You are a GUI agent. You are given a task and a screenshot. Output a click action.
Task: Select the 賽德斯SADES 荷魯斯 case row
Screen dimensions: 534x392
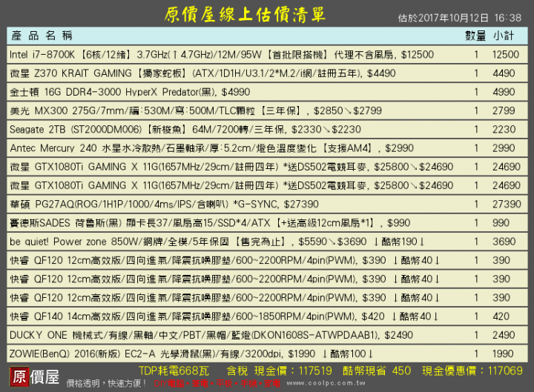(x=267, y=223)
